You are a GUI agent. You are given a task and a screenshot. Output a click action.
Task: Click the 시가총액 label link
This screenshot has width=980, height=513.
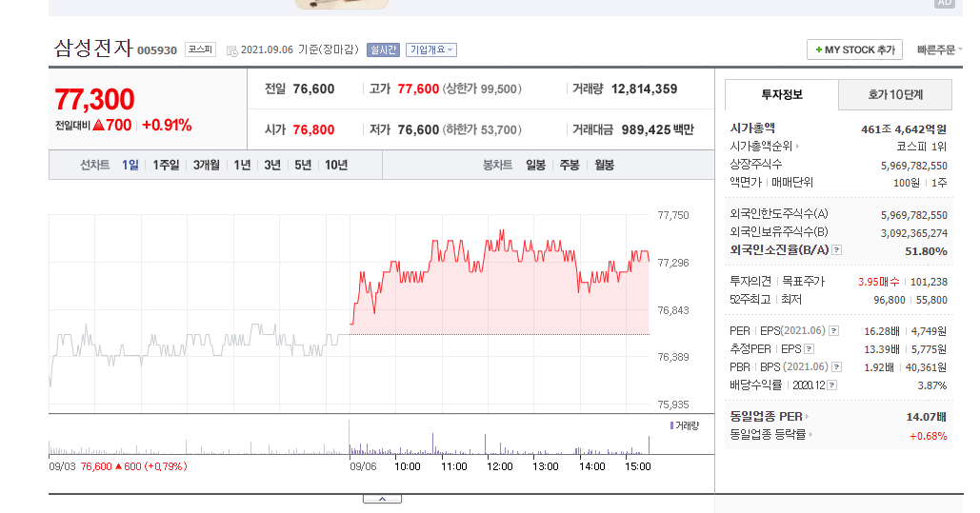(752, 128)
